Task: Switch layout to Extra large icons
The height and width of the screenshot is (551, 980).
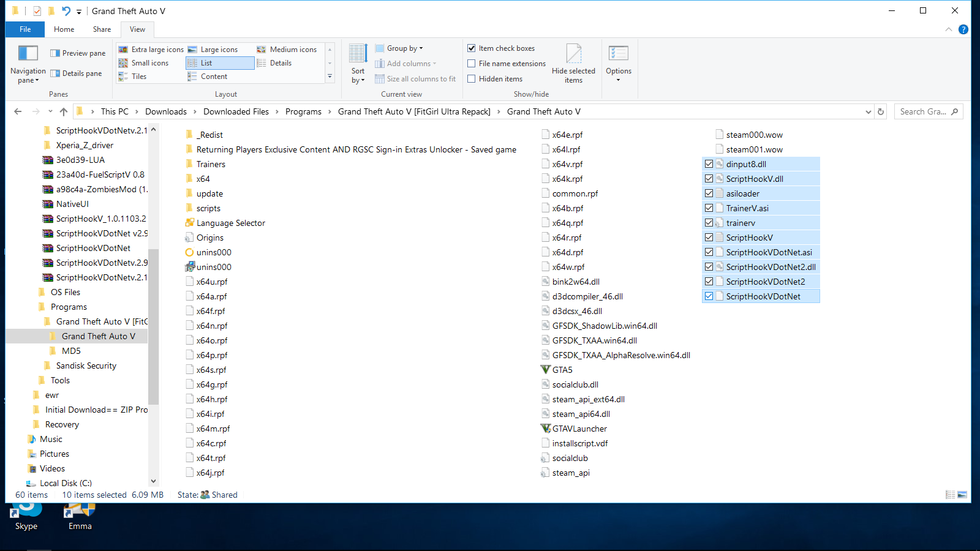Action: (x=151, y=50)
